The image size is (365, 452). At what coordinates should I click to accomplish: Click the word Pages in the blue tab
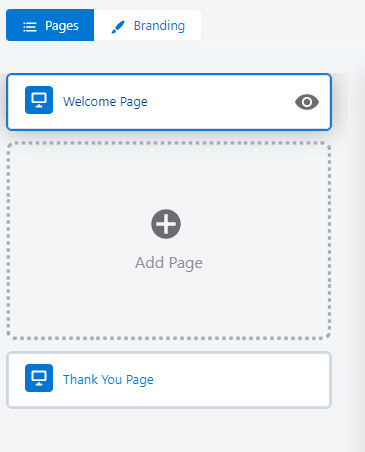pos(62,26)
